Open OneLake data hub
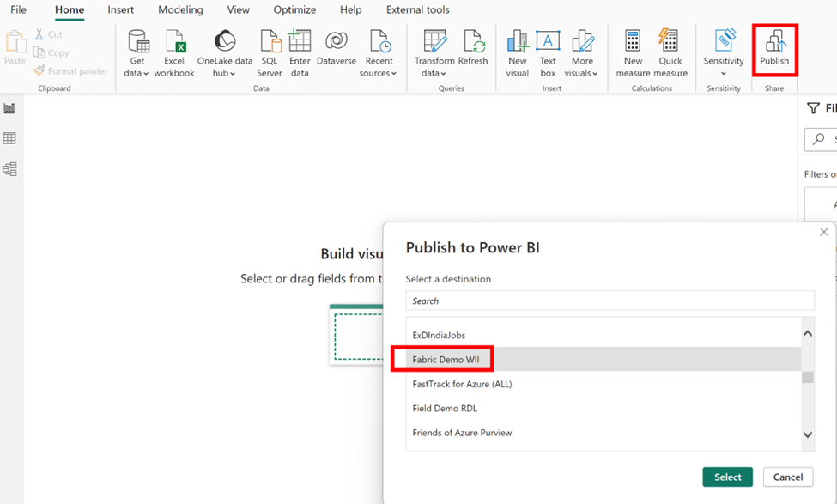Screen dimensions: 837x504 (225, 53)
